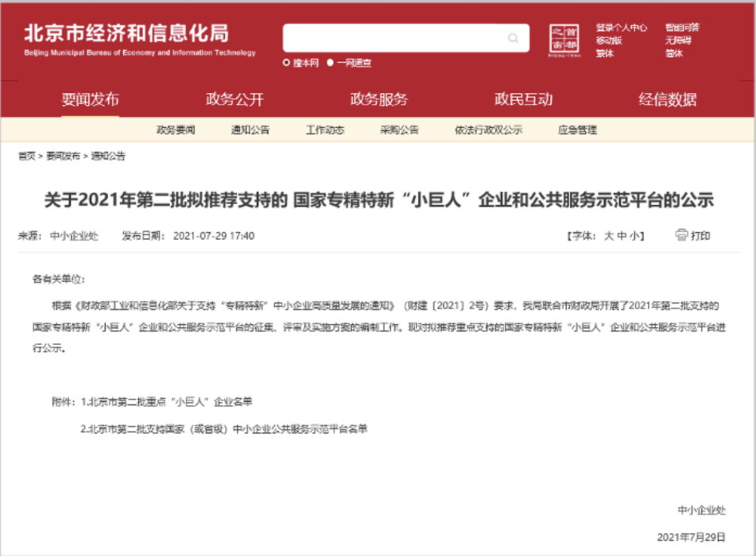Open the 智能问答 link

[x=682, y=27]
